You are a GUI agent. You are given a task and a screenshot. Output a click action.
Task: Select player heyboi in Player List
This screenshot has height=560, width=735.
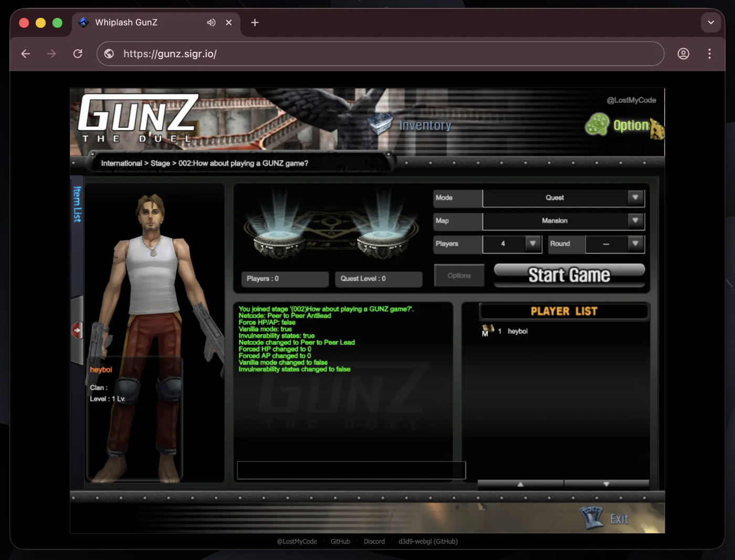517,331
